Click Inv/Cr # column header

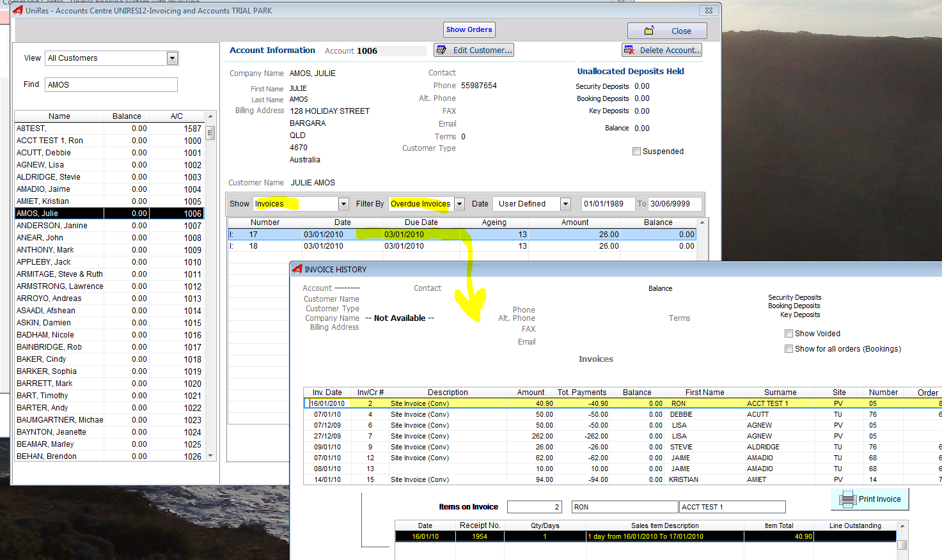pyautogui.click(x=370, y=393)
